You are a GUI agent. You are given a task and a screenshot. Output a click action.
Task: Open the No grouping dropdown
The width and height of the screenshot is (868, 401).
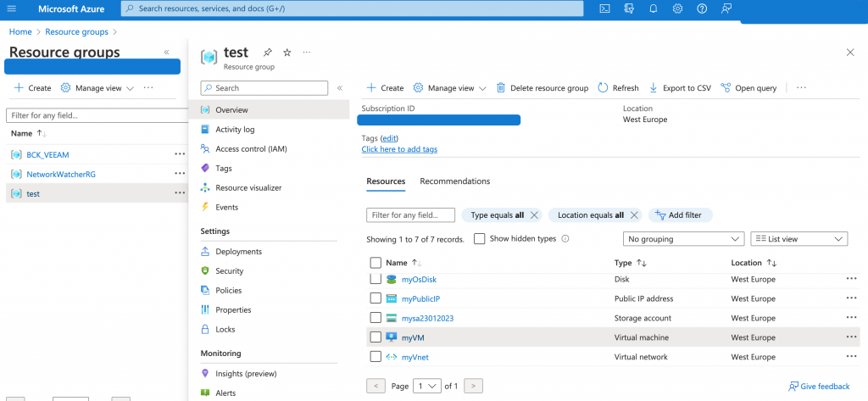tap(683, 239)
